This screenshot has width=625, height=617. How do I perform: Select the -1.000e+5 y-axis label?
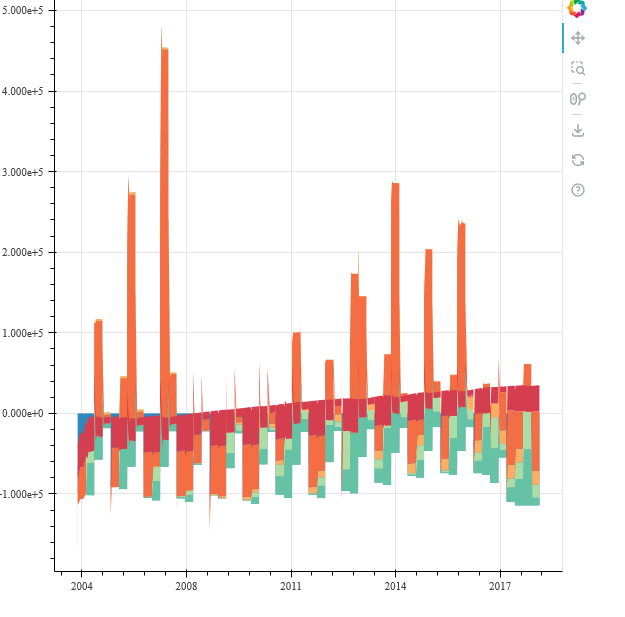point(22,494)
